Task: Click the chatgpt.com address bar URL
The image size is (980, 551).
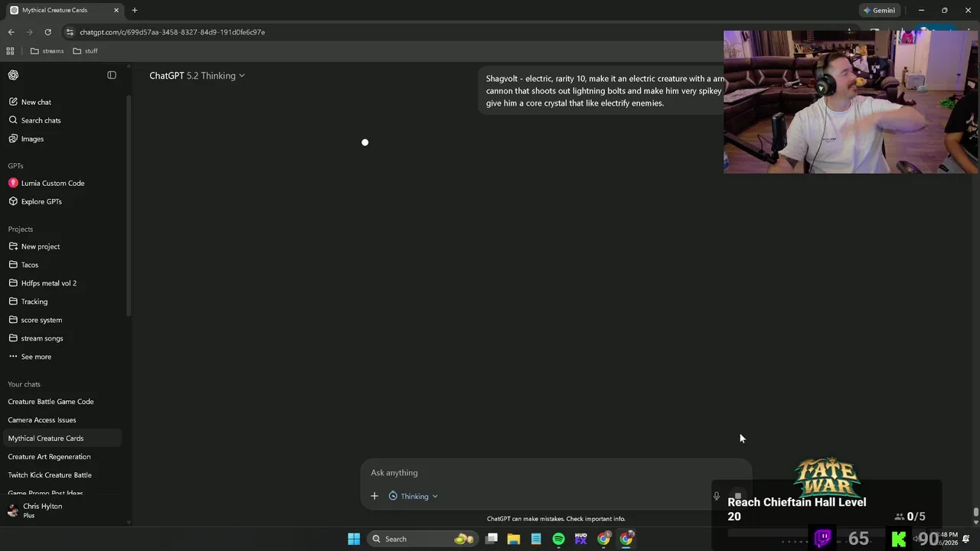Action: click(x=172, y=32)
